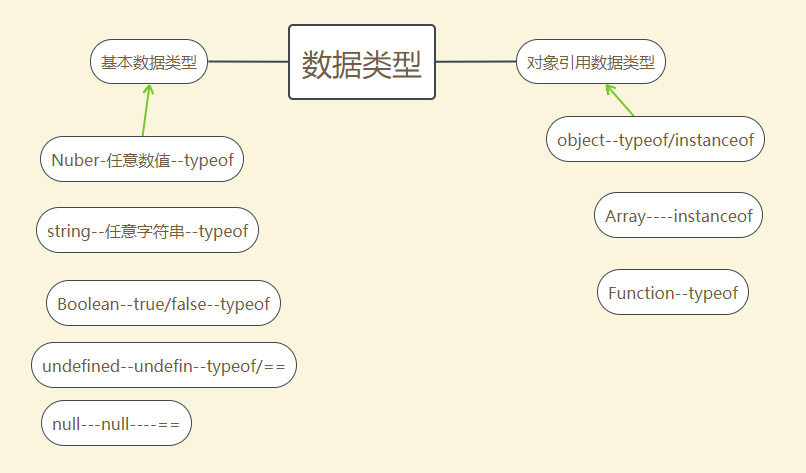Select the 对象引用数据类型 node
Image resolution: width=806 pixels, height=473 pixels.
[x=591, y=62]
